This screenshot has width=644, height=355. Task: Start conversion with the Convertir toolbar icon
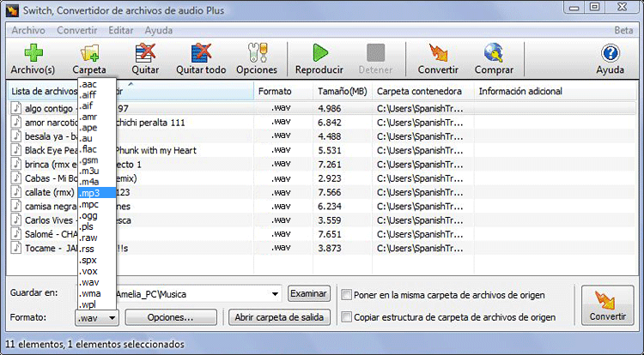(438, 59)
